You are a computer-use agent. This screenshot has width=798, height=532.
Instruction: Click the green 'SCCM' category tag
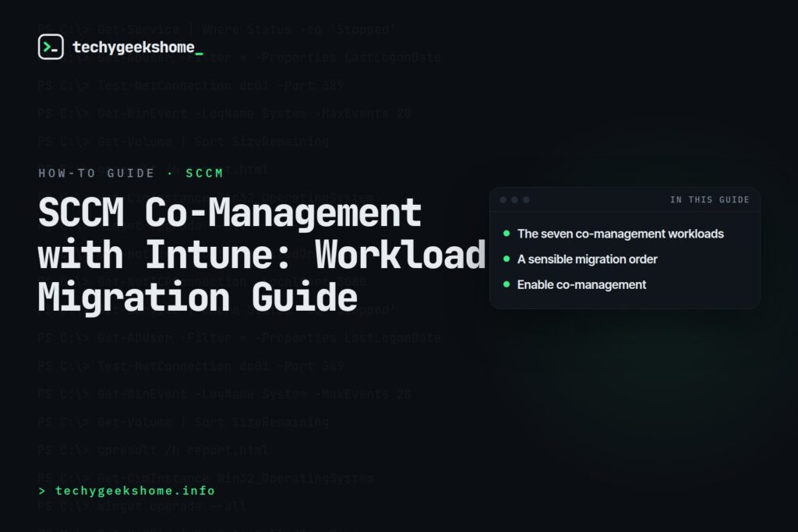(204, 173)
